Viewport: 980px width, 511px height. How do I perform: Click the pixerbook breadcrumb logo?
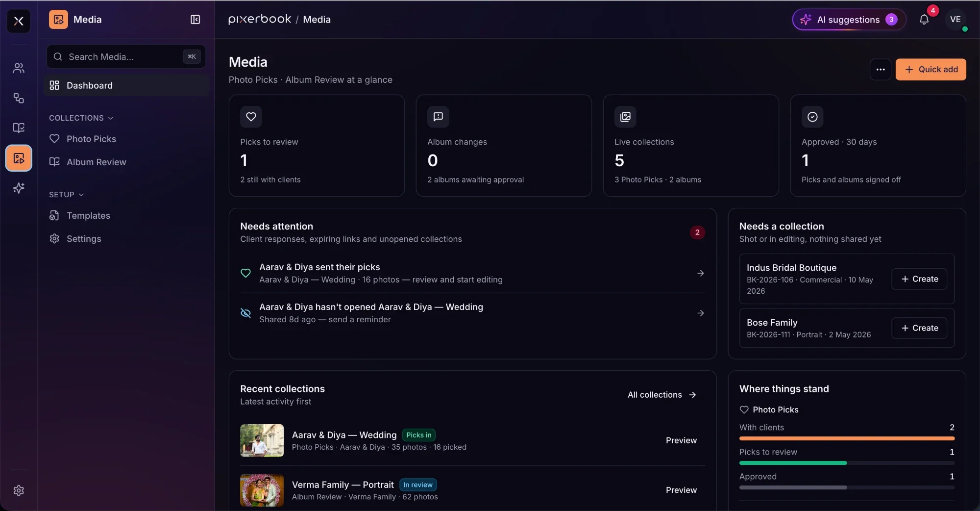click(x=260, y=19)
